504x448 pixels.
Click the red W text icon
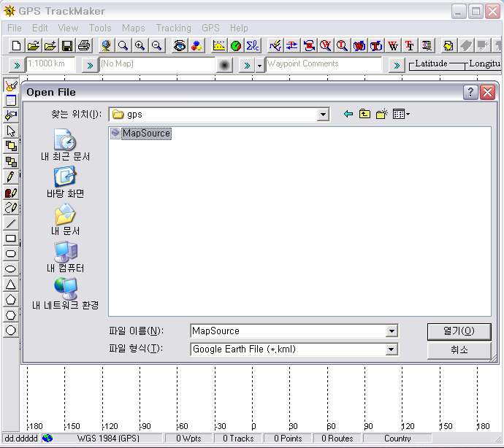(x=393, y=46)
